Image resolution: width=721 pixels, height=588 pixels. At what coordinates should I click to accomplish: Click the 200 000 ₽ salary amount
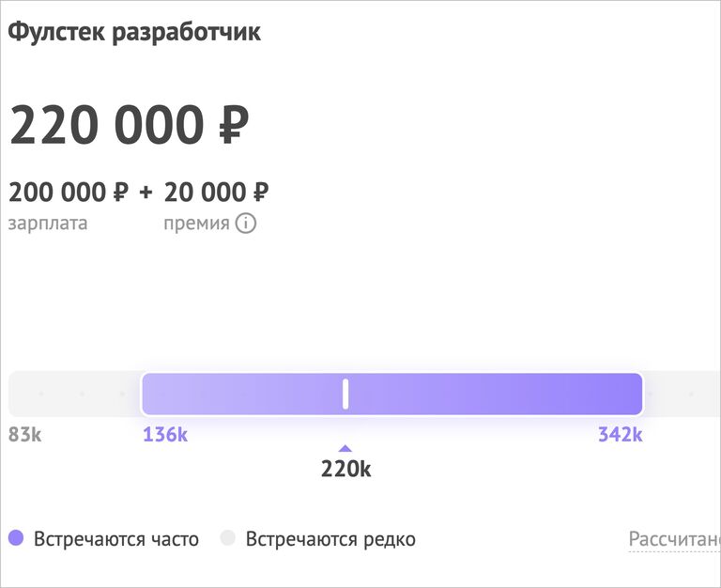69,192
